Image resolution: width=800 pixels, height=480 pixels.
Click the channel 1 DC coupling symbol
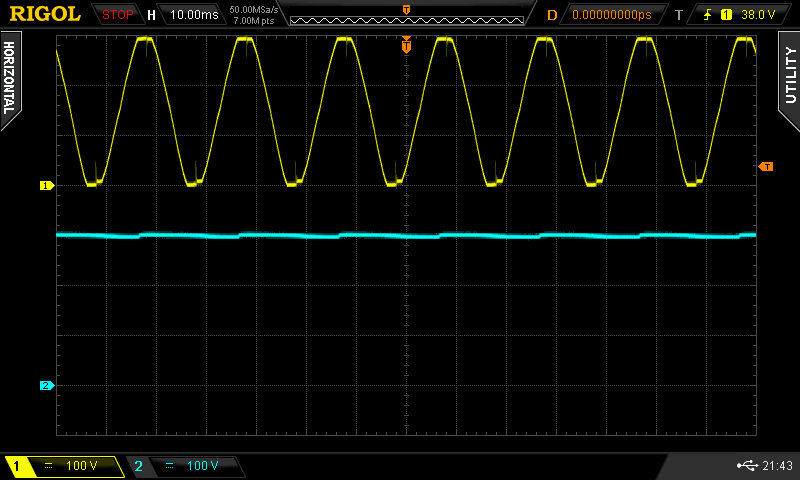(x=48, y=466)
